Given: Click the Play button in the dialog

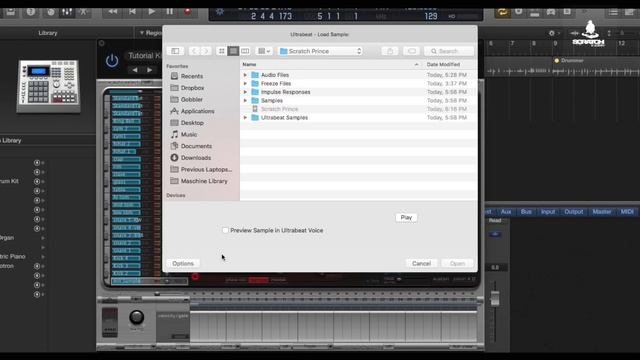Looking at the screenshot, I should 406,218.
